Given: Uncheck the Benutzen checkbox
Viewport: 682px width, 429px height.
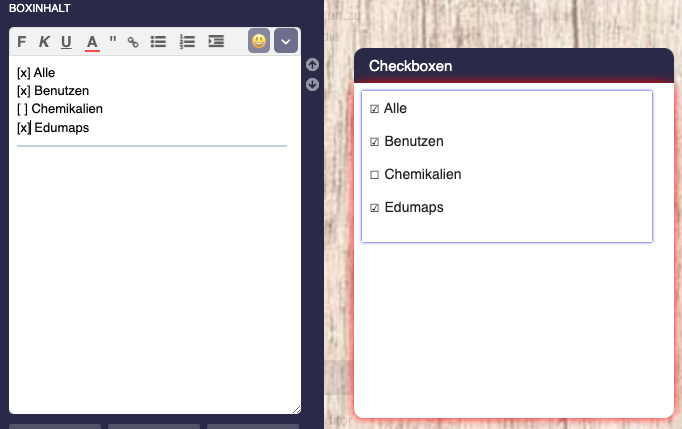Looking at the screenshot, I should pyautogui.click(x=374, y=142).
